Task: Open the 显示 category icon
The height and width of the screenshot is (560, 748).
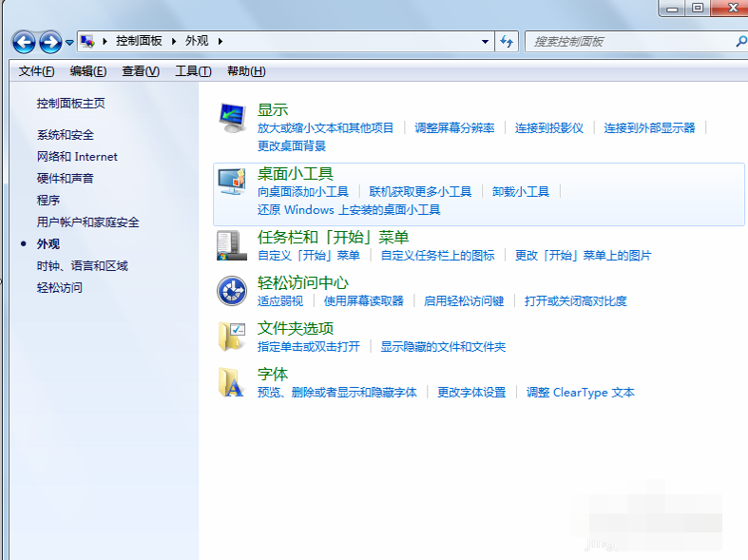Action: [232, 118]
